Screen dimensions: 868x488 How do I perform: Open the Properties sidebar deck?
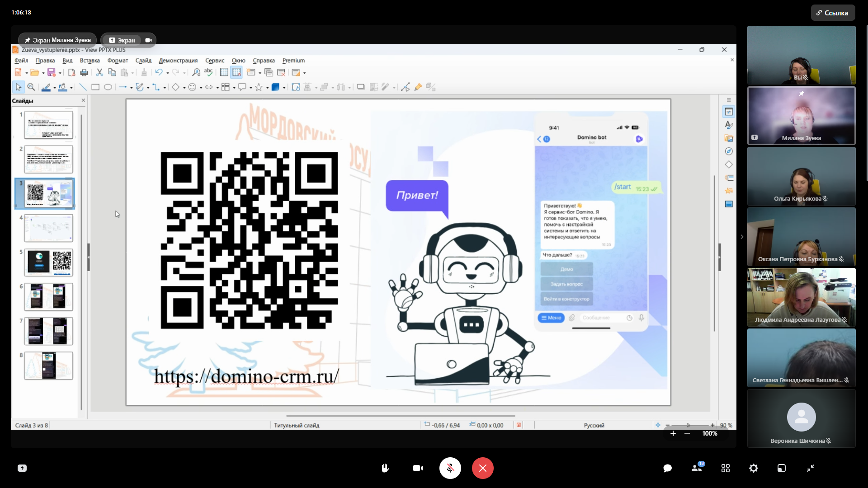pyautogui.click(x=729, y=112)
